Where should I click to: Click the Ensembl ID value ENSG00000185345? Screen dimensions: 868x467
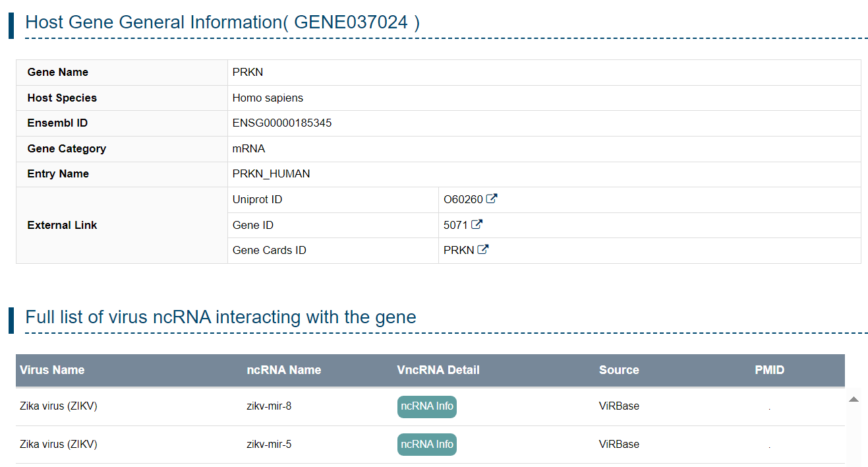click(x=282, y=123)
